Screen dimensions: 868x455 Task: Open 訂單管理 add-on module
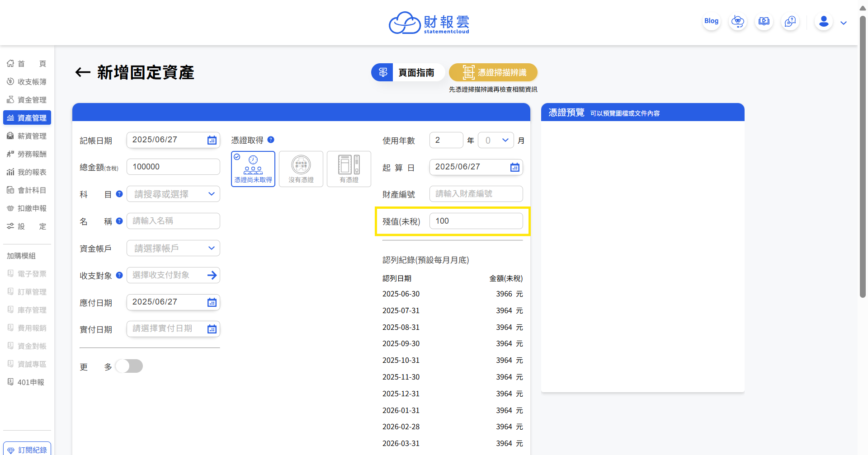click(27, 292)
